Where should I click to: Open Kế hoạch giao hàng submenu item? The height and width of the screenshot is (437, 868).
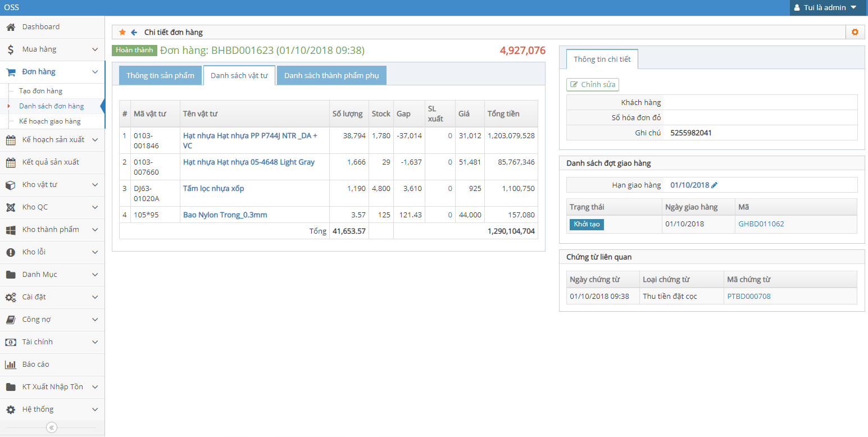click(49, 121)
